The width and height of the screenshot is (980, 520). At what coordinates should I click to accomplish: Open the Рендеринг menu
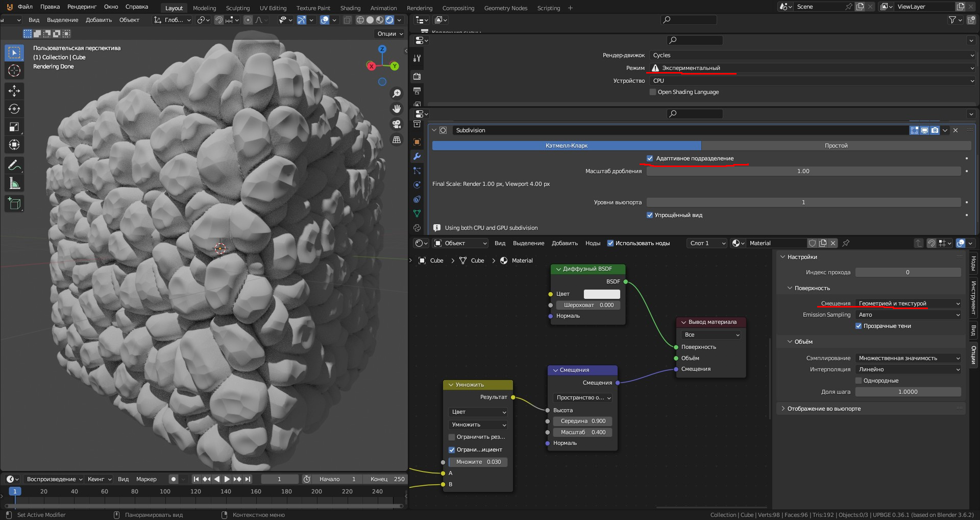pyautogui.click(x=82, y=7)
